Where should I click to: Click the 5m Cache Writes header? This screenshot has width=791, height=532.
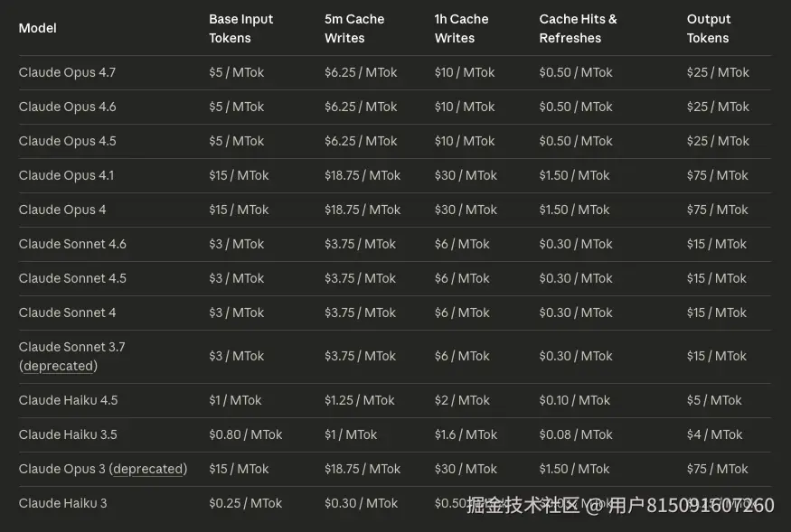click(354, 28)
